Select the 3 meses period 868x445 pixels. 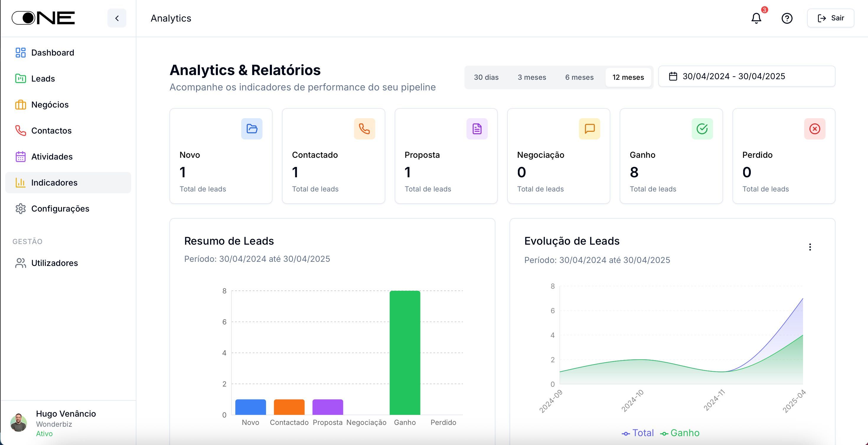pos(532,77)
